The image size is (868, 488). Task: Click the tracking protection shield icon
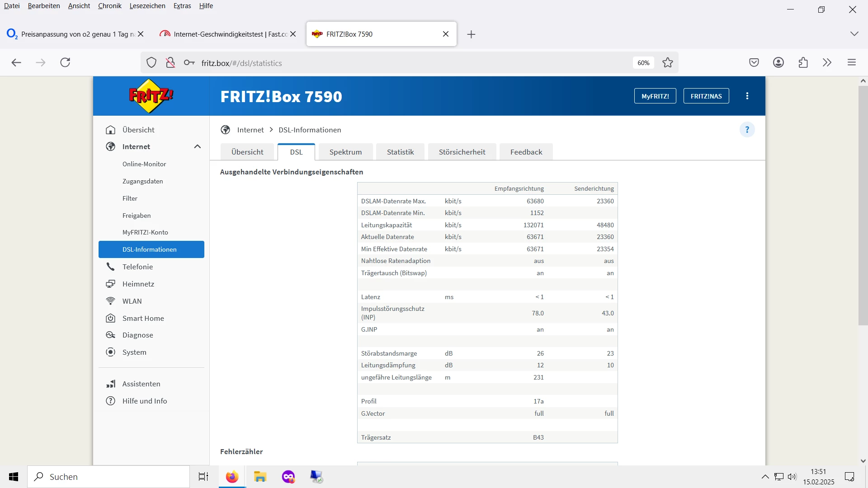point(151,63)
